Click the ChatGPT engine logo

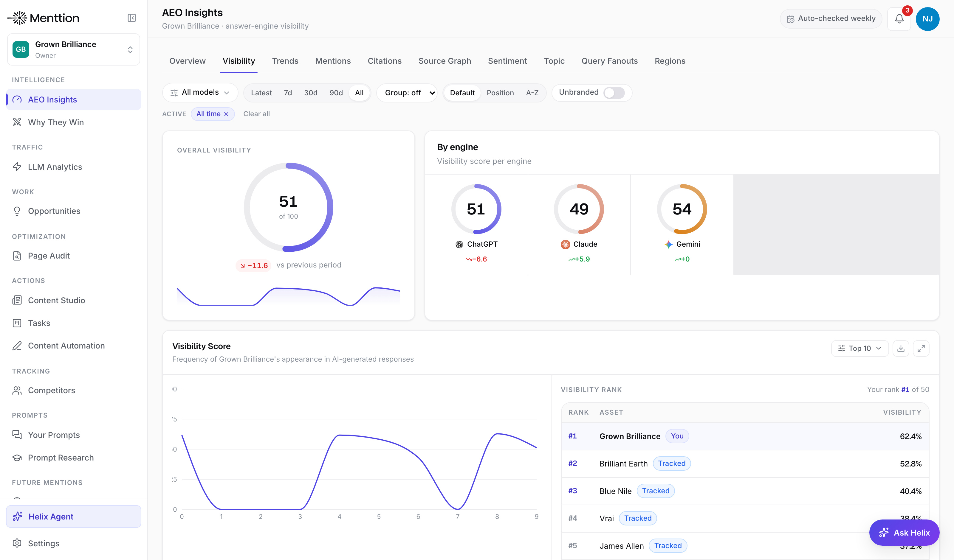pos(459,245)
